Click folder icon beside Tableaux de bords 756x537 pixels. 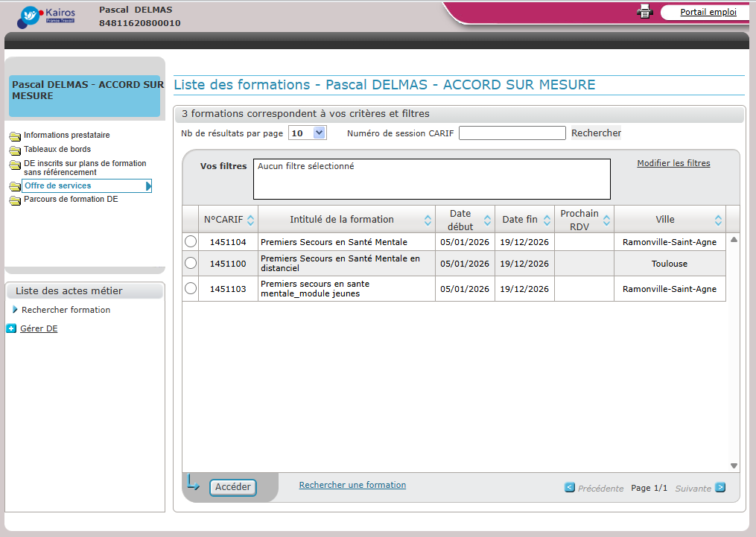[x=15, y=150]
